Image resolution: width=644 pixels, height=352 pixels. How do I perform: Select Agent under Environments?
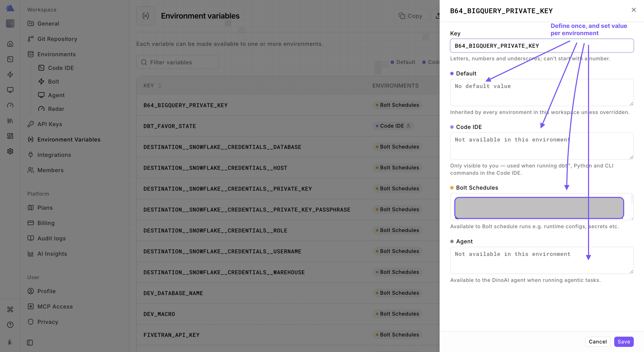coord(51,95)
